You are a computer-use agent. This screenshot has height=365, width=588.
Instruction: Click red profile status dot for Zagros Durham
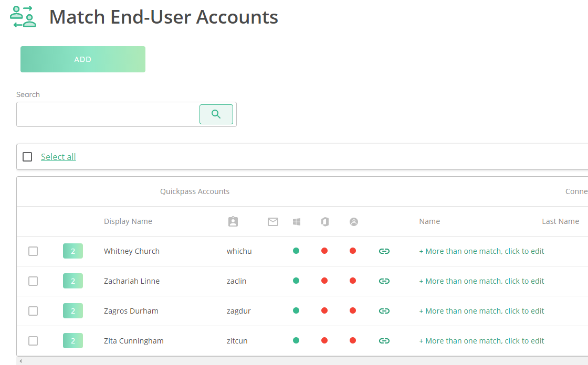[x=352, y=310]
